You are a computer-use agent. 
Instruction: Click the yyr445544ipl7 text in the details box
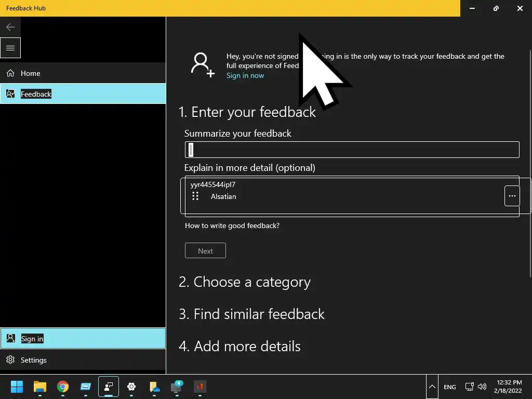(x=212, y=184)
